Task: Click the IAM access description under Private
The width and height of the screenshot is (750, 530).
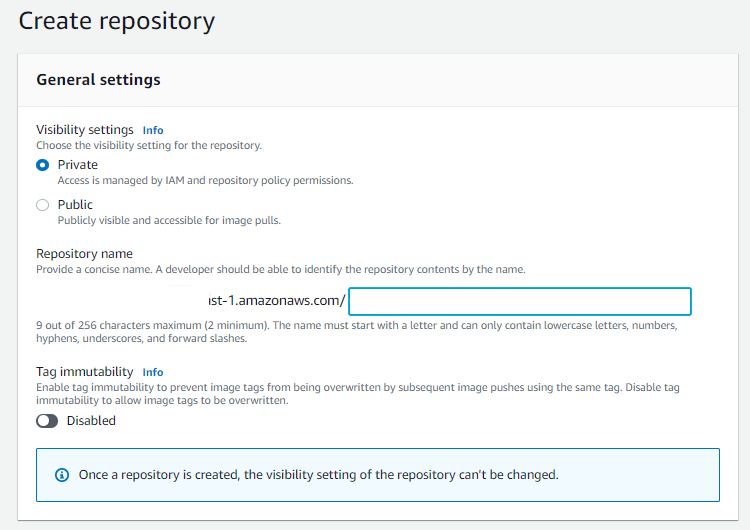Action: click(205, 181)
